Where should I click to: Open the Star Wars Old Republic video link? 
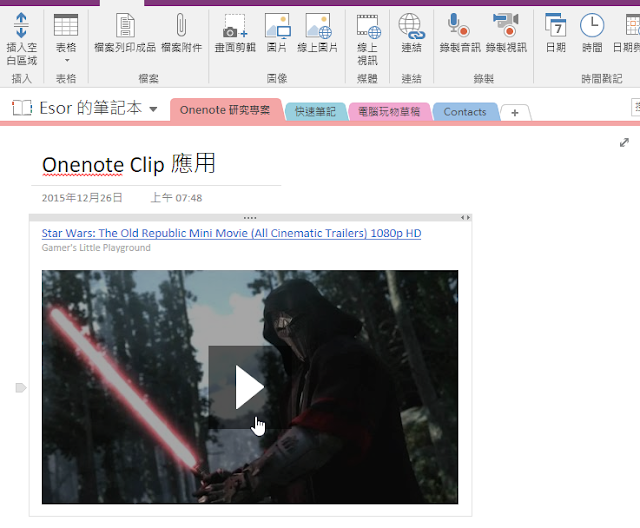231,233
